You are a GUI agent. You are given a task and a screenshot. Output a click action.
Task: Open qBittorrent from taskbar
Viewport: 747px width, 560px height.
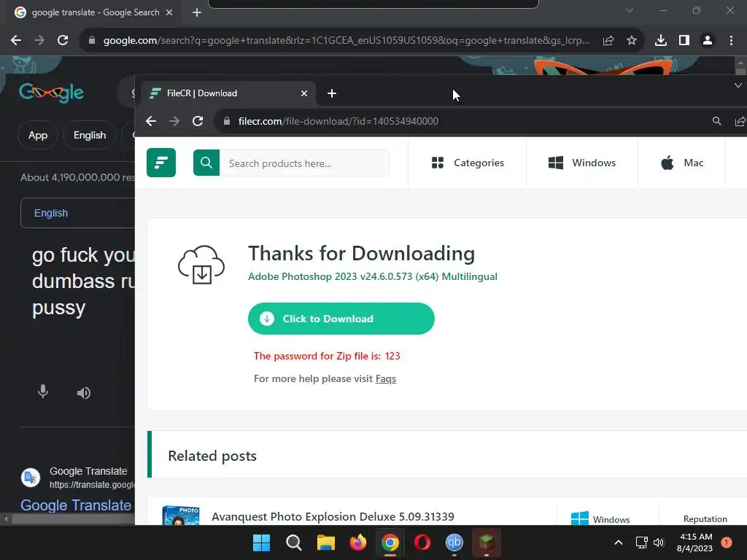coord(454,542)
